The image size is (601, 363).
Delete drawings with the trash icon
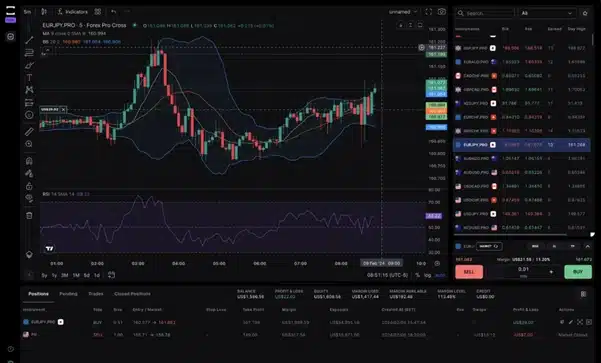click(29, 215)
